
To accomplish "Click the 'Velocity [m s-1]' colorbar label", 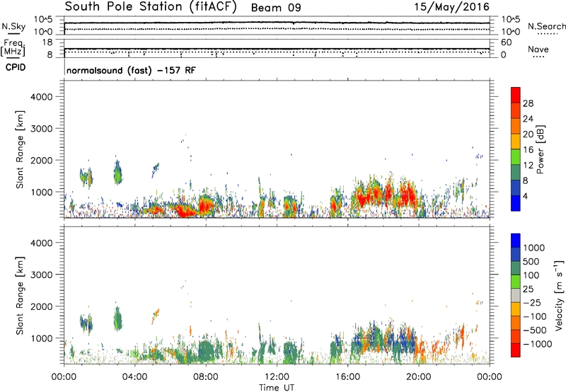I will (559, 295).
